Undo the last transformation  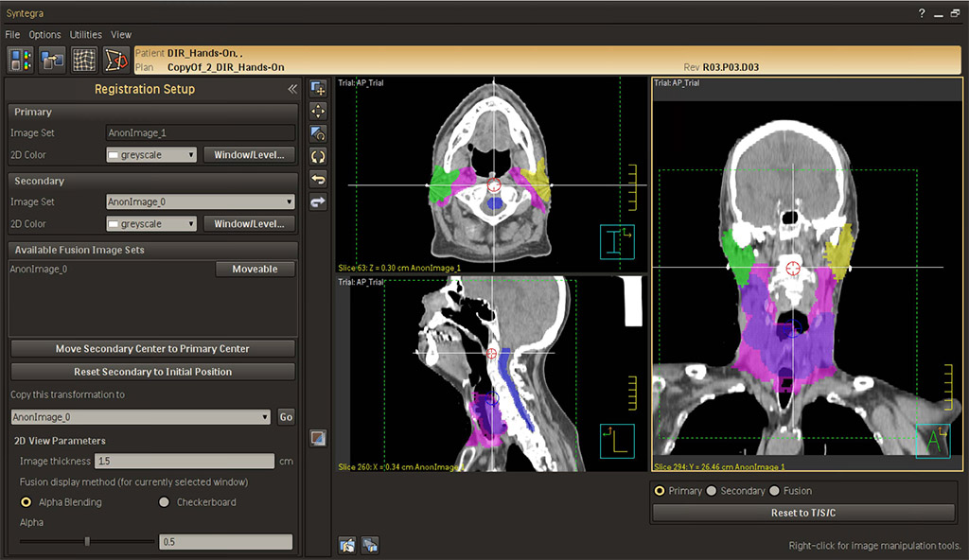318,179
